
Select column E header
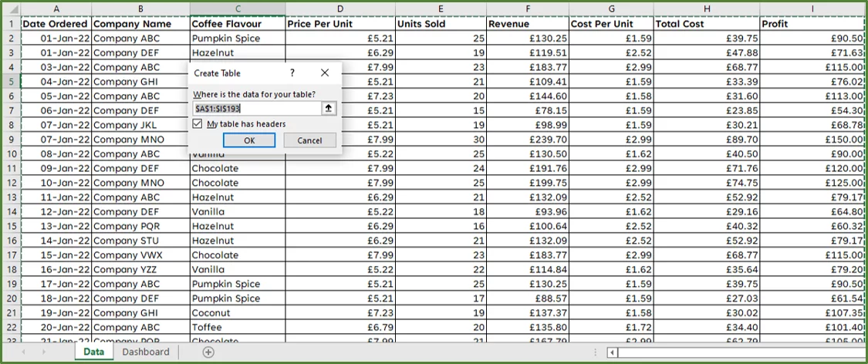point(441,8)
